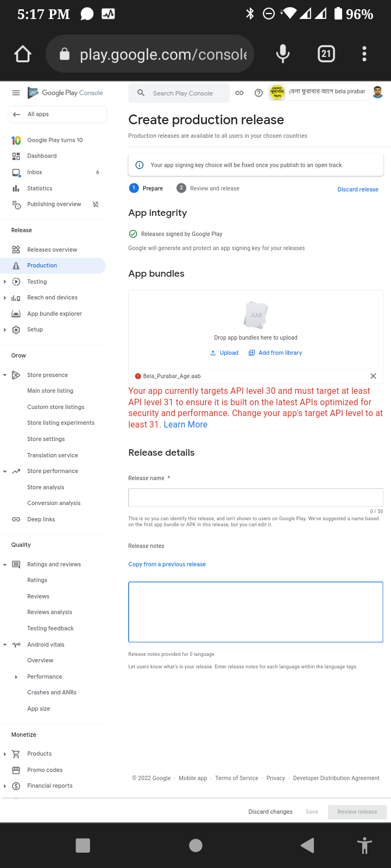Collapse the Store presence section

(x=5, y=375)
